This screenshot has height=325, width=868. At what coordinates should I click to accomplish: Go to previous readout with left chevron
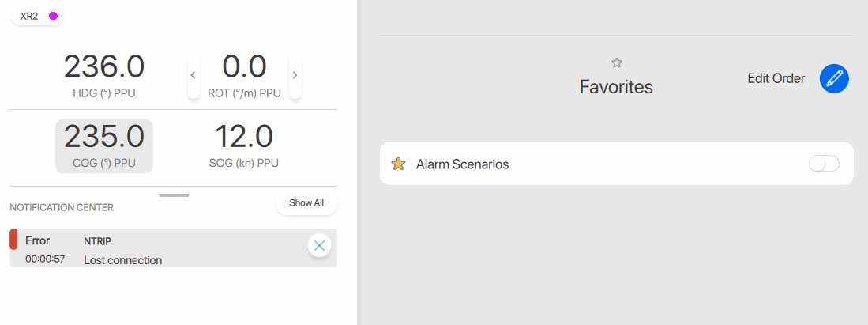pyautogui.click(x=193, y=75)
